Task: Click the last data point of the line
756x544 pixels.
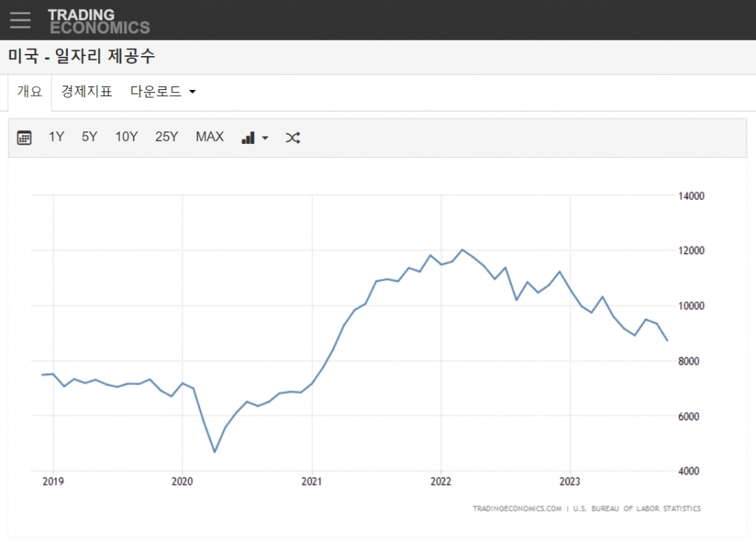Action: pyautogui.click(x=667, y=340)
